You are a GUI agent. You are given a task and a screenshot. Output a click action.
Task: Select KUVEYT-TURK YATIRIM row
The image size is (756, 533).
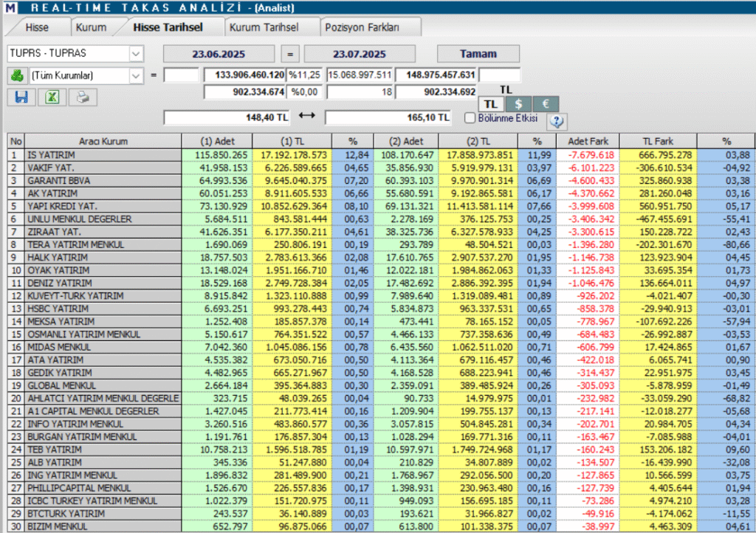381,296
